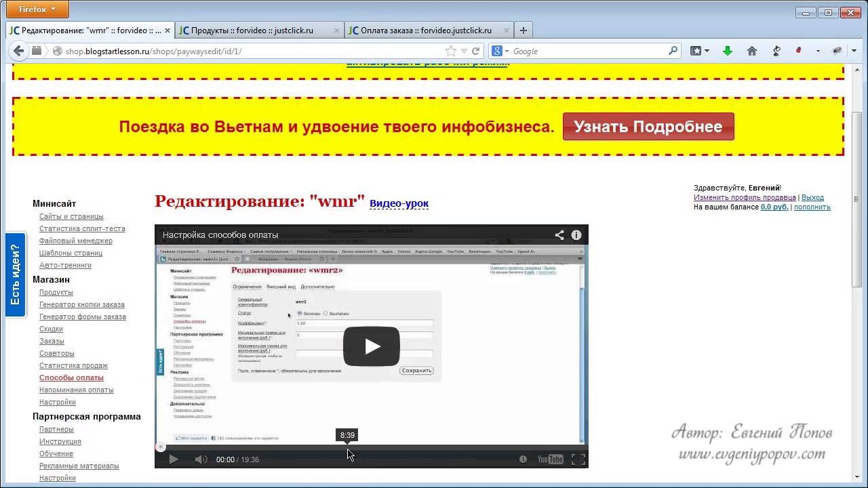Screen dimensions: 868x488
Task: Open 'Шаблоны страниц' sidebar link
Action: click(x=71, y=253)
